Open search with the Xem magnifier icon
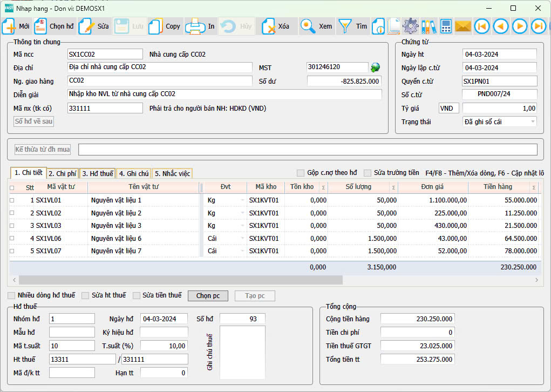This screenshot has width=551, height=392. tap(307, 26)
